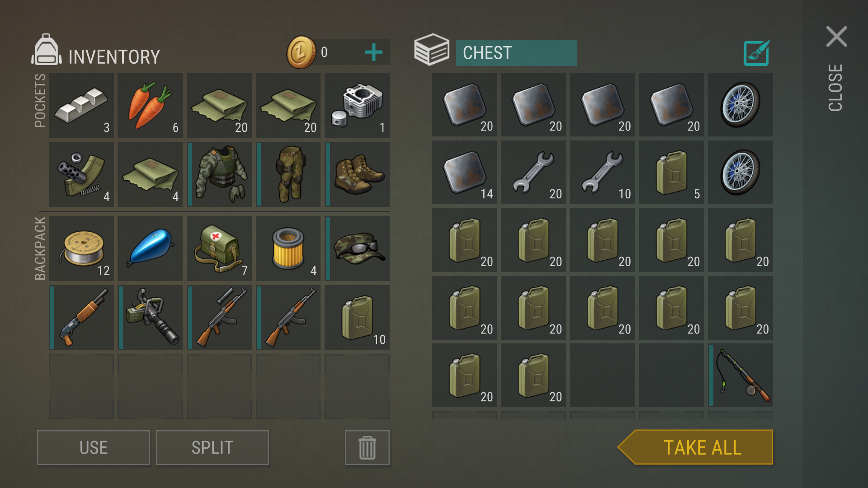Select the steel plate stack of 14

[x=465, y=172]
